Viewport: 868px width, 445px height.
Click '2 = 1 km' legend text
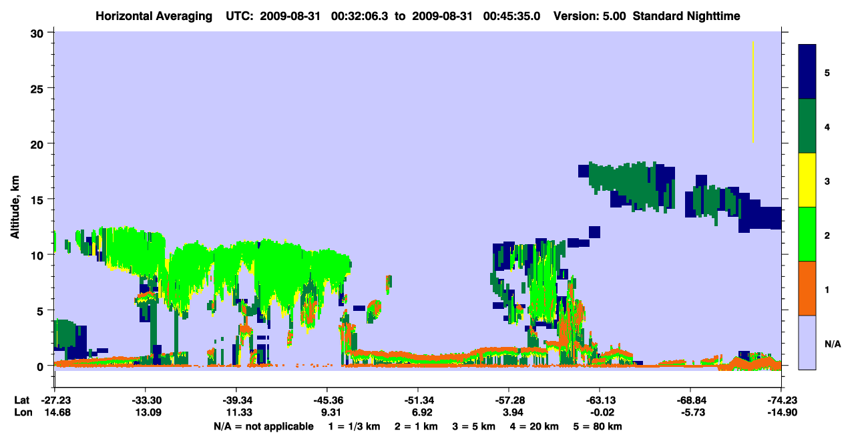[416, 426]
